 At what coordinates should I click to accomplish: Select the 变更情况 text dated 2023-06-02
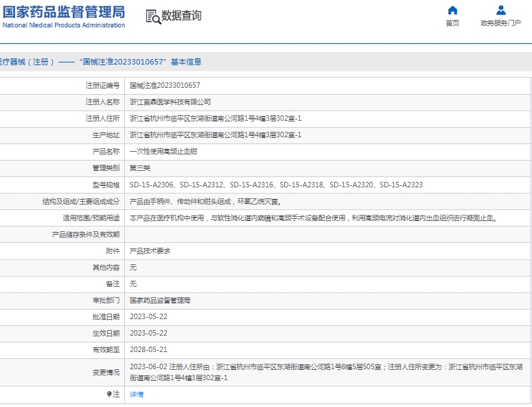[x=326, y=373]
